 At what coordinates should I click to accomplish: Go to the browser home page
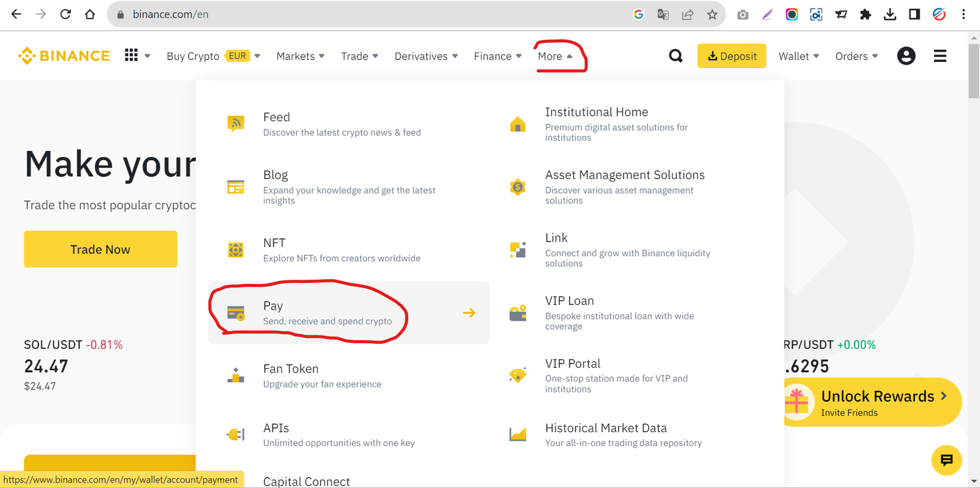(90, 14)
